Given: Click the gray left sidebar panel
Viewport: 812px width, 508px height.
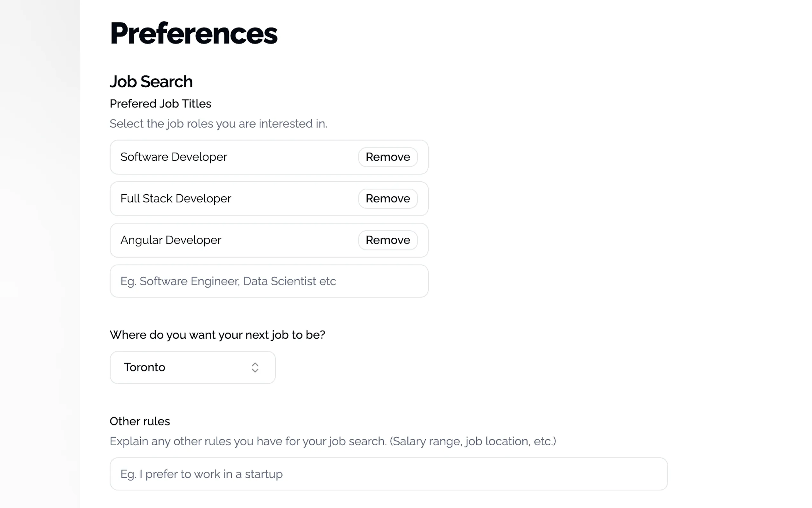Looking at the screenshot, I should coord(40,254).
